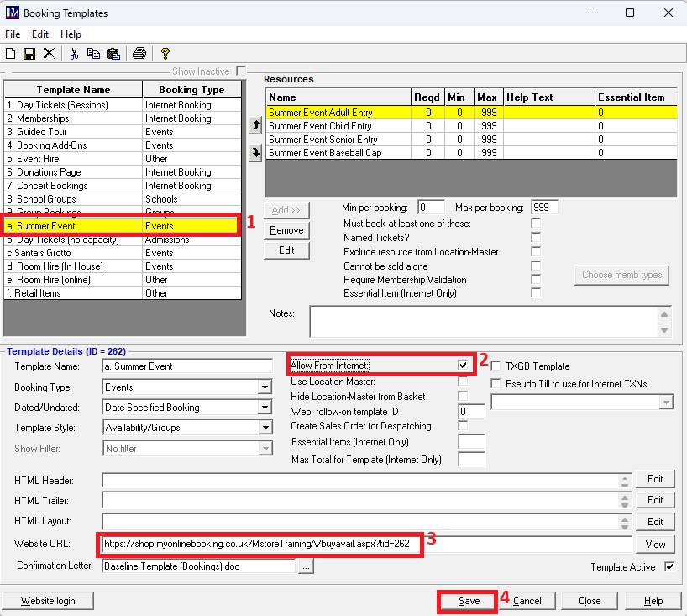Image resolution: width=687 pixels, height=616 pixels.
Task: Click the Paste clipboard toolbar icon
Action: (x=113, y=54)
